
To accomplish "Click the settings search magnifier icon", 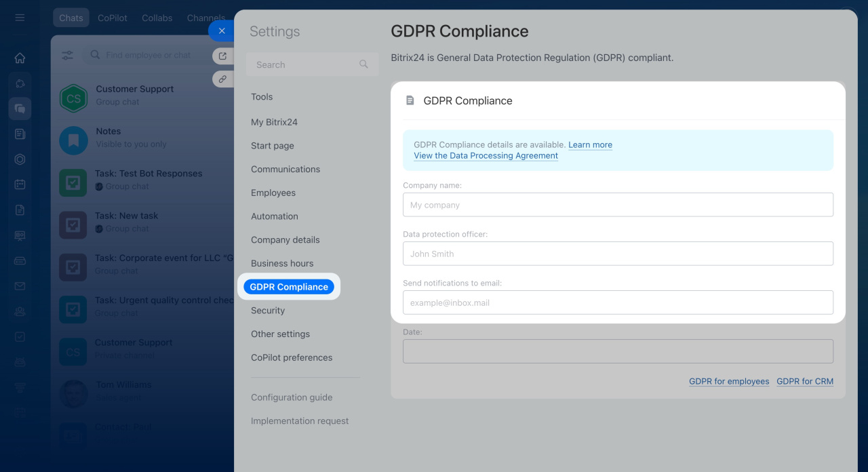I will click(x=363, y=64).
